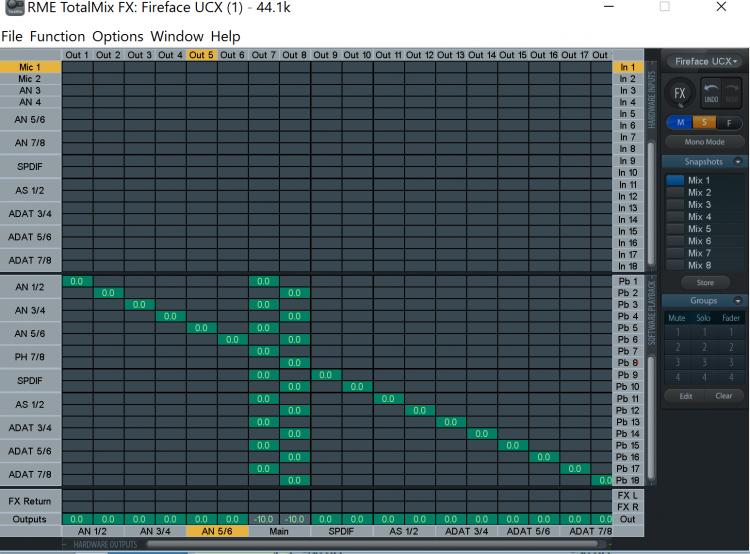The width and height of the screenshot is (750, 554).
Task: Click the FX knob button
Action: 680,93
